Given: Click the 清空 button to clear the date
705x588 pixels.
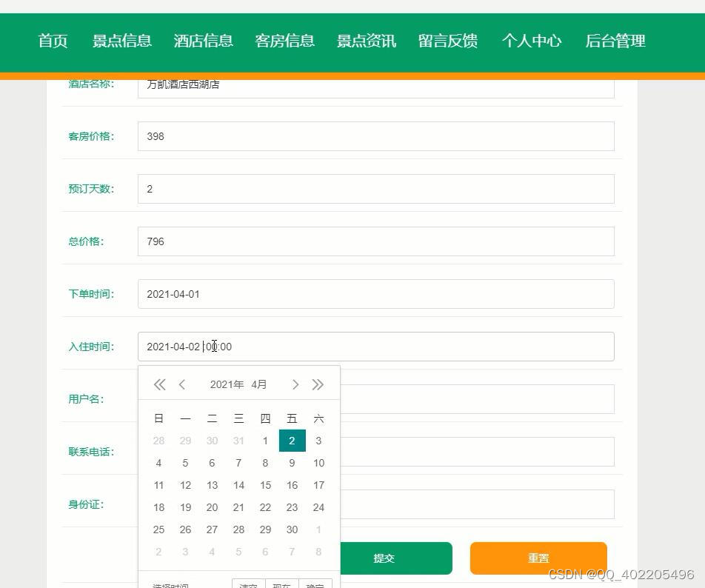Looking at the screenshot, I should click(248, 585).
